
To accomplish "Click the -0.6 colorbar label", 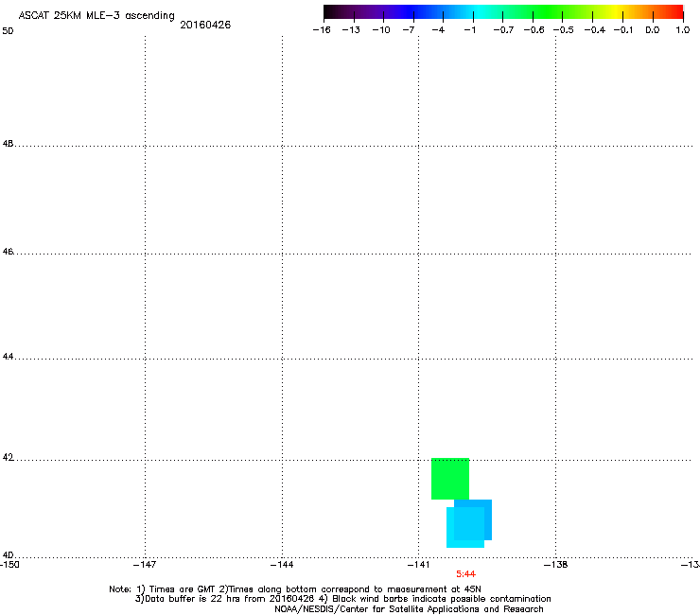I will point(534,30).
